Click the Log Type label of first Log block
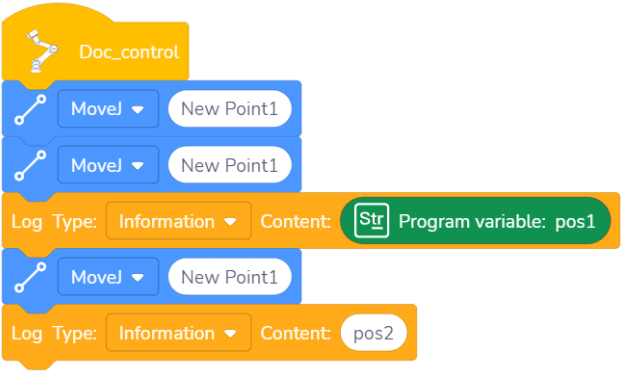Image resolution: width=623 pixels, height=371 pixels. [54, 221]
